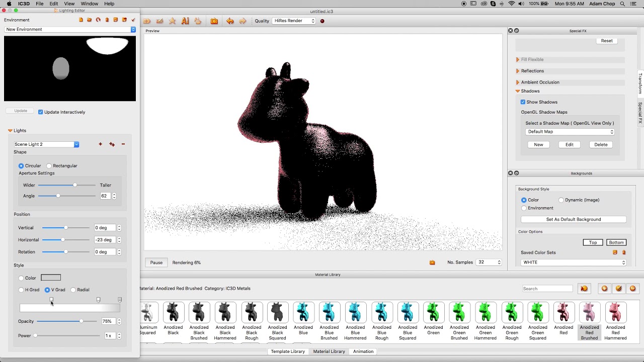The image size is (644, 362).
Task: Click the material Search field
Action: pyautogui.click(x=547, y=289)
